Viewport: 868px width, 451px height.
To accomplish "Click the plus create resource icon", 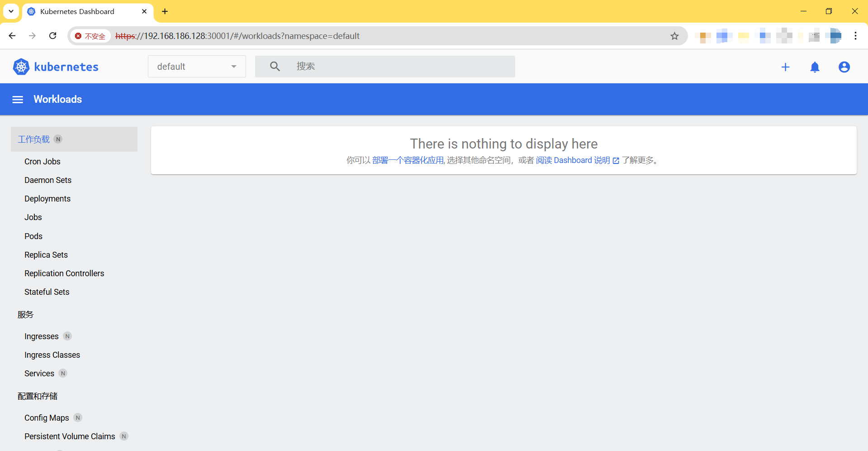I will point(786,67).
